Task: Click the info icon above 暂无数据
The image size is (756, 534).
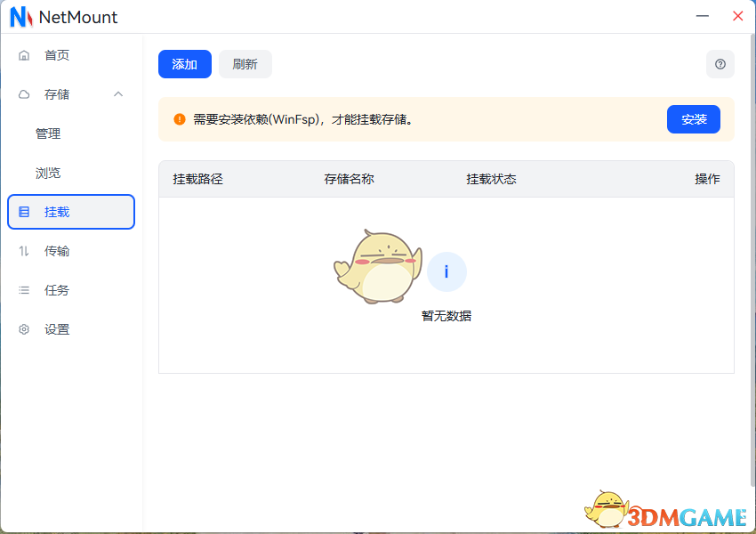Action: [446, 271]
